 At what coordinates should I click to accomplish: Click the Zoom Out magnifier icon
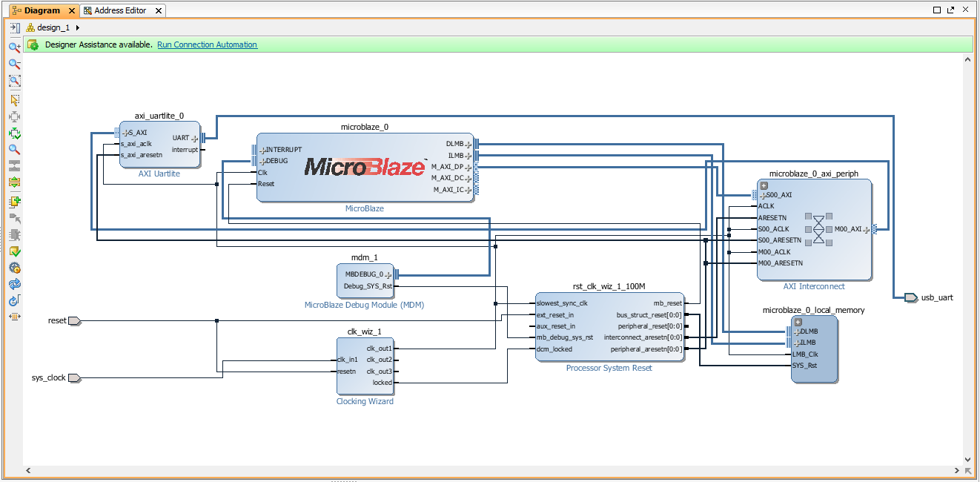(x=14, y=64)
